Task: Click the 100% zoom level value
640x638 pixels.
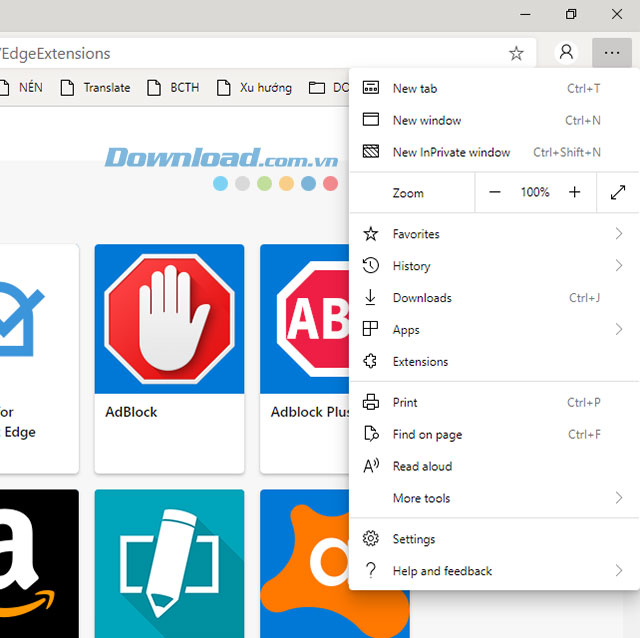Action: tap(535, 192)
